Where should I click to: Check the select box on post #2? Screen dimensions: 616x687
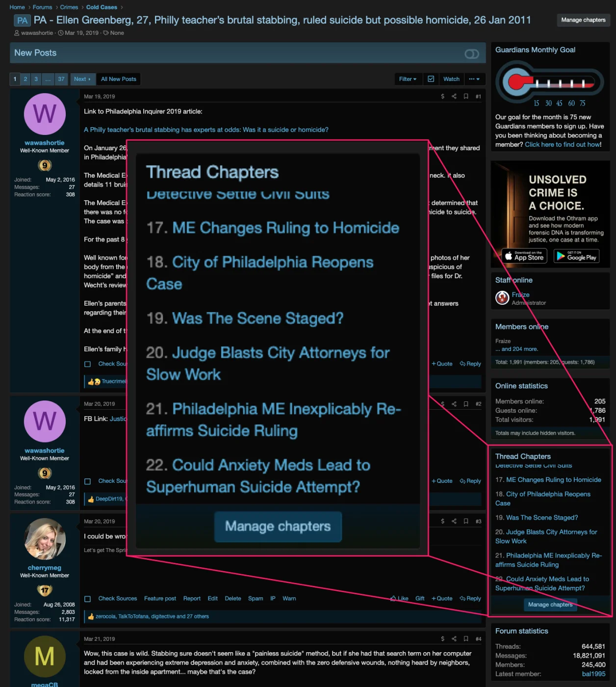(x=88, y=481)
